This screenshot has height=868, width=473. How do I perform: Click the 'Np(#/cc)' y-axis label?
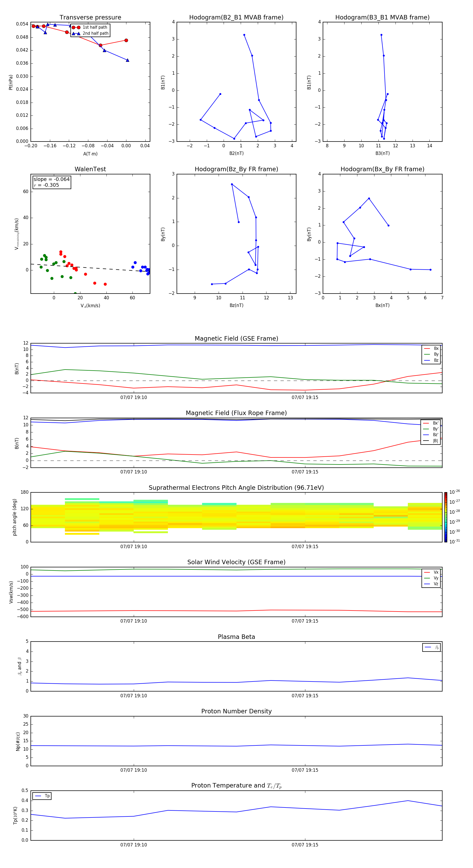(18, 741)
